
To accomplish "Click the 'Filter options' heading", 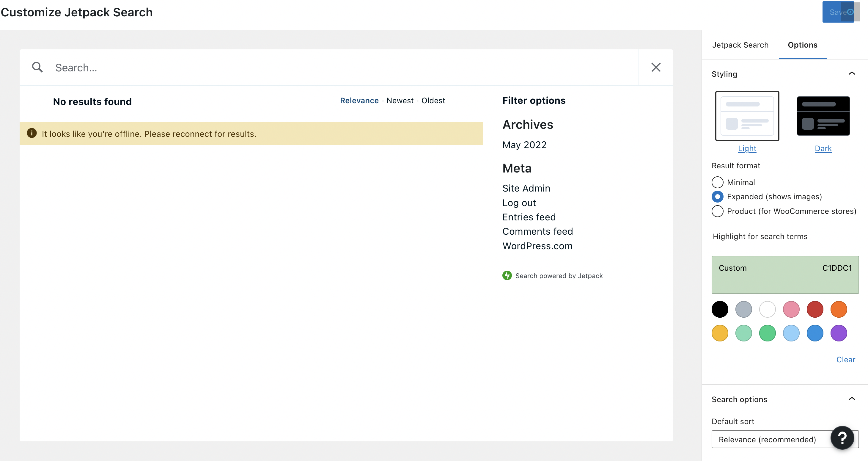I will coord(534,101).
